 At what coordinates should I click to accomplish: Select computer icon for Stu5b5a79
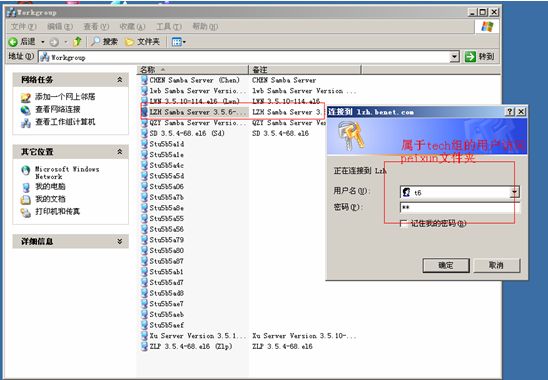point(144,240)
